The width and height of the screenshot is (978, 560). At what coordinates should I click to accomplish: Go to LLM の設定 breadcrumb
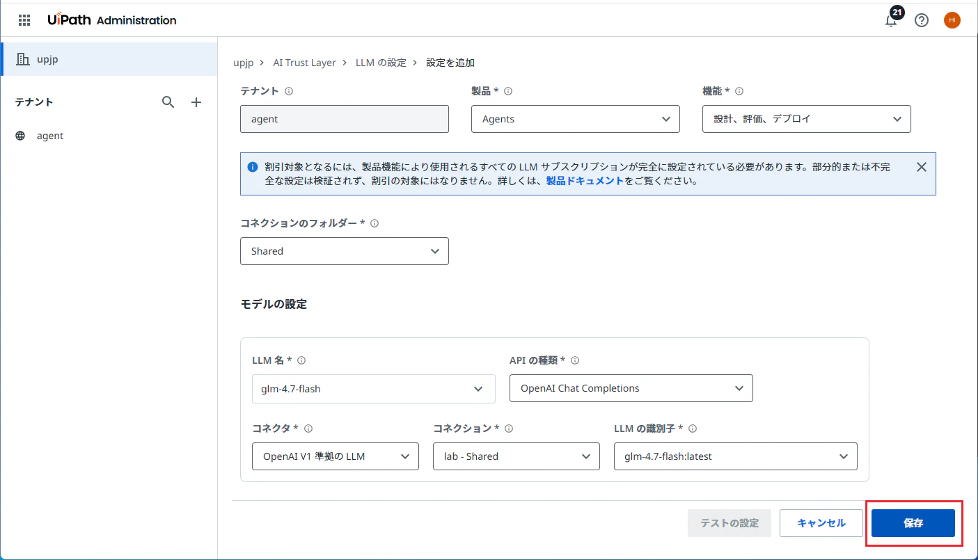(381, 63)
